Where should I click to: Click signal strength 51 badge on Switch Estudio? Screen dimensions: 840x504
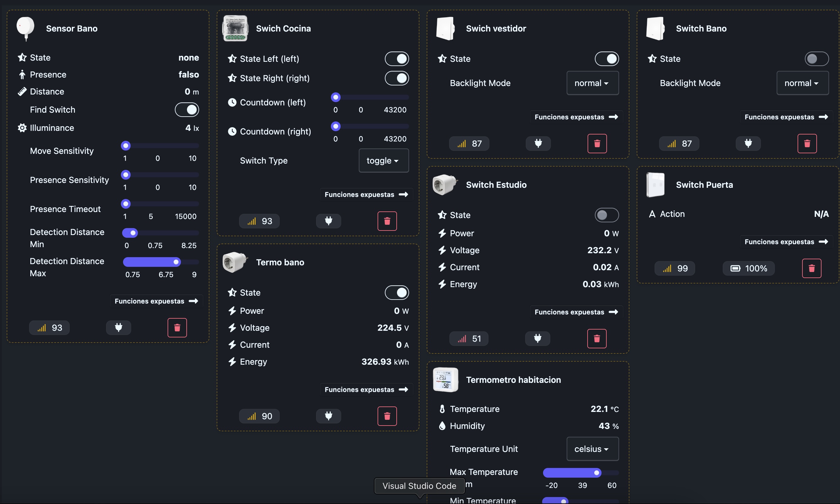[x=469, y=339]
